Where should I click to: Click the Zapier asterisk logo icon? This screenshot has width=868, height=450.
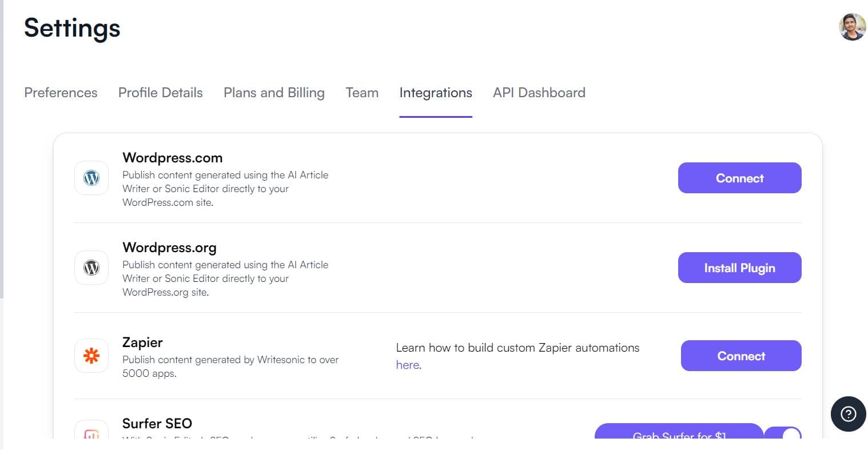pyautogui.click(x=91, y=356)
